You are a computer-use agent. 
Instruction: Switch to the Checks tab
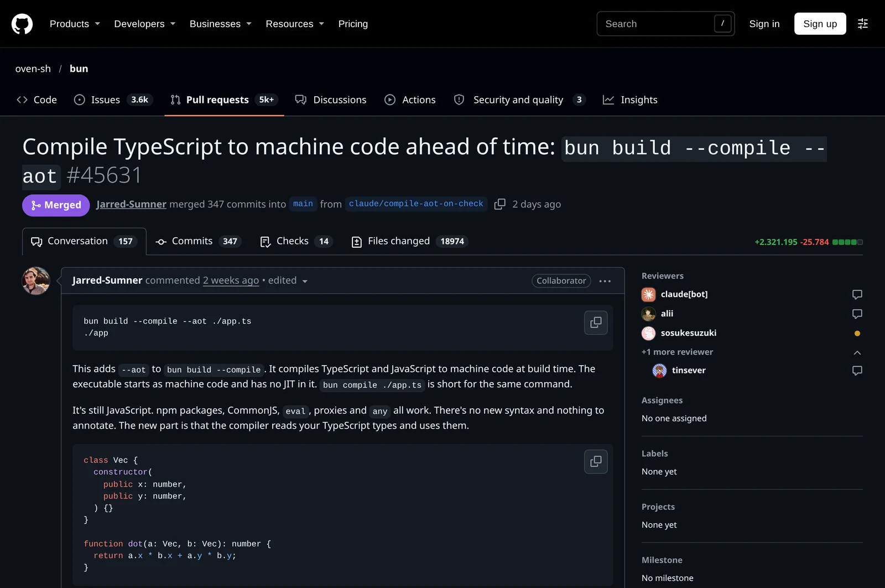point(296,241)
